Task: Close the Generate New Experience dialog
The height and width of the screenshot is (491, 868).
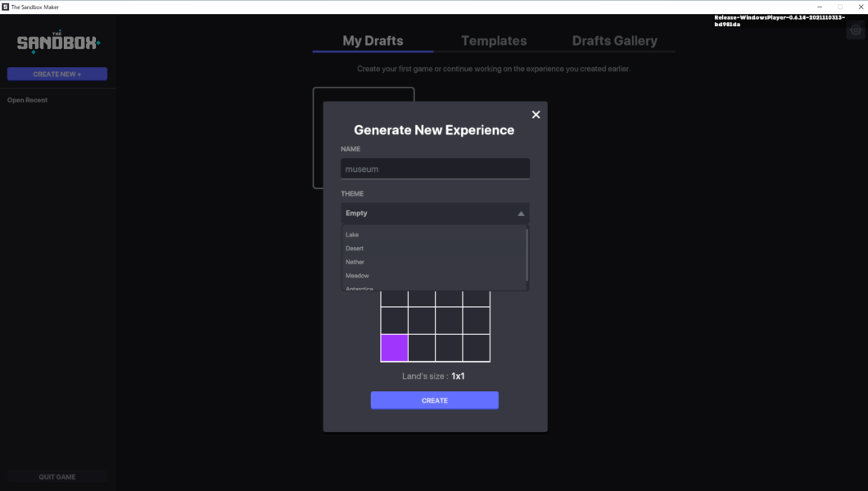Action: (x=536, y=115)
